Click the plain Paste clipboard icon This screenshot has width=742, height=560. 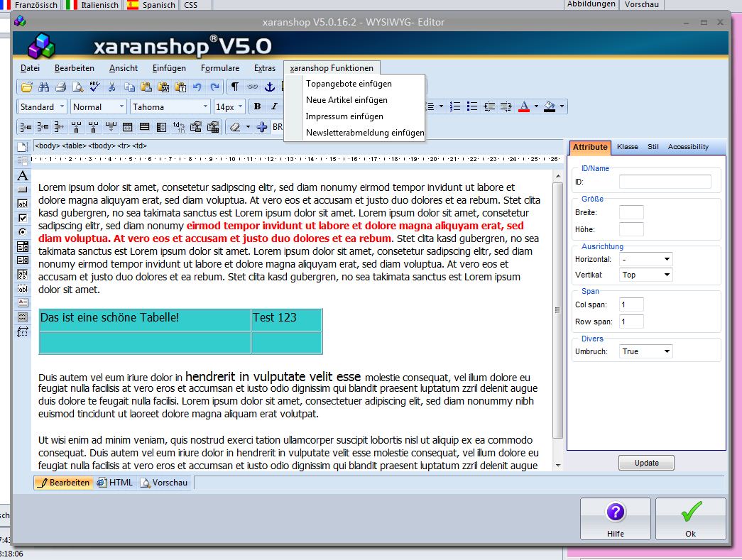(146, 87)
